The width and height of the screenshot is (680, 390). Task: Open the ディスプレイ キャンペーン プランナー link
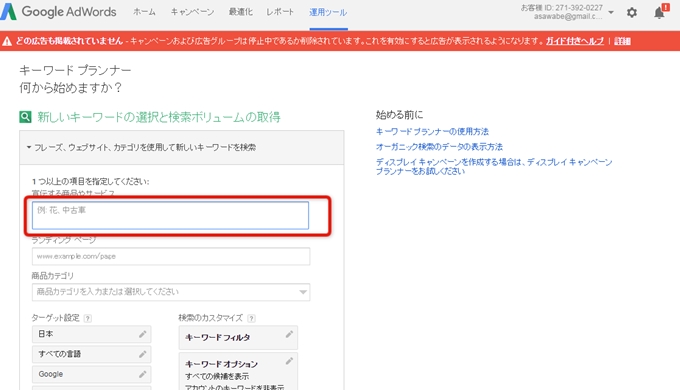click(494, 167)
